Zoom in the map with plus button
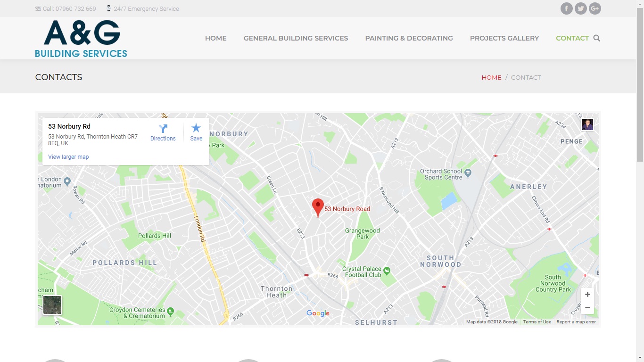Screen dimensions: 644x362 [x=587, y=295]
